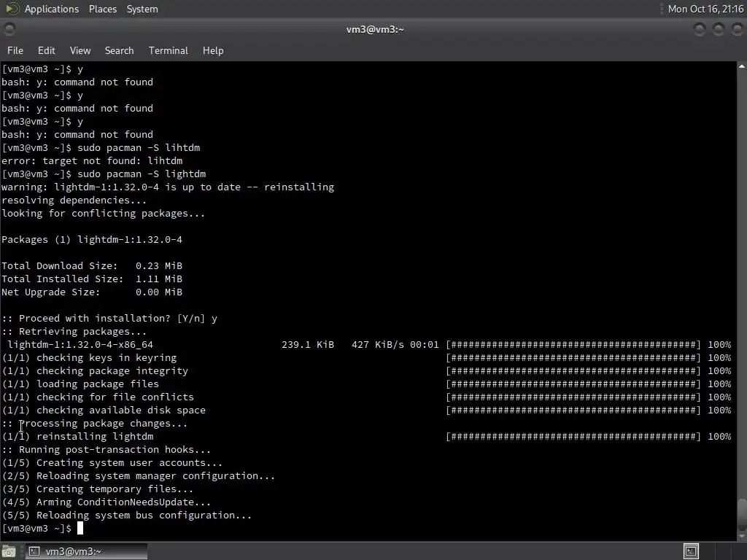Screen dimensions: 747x560
Task: Click the 'Reloading system bus configuration...' line
Action: tap(127, 516)
